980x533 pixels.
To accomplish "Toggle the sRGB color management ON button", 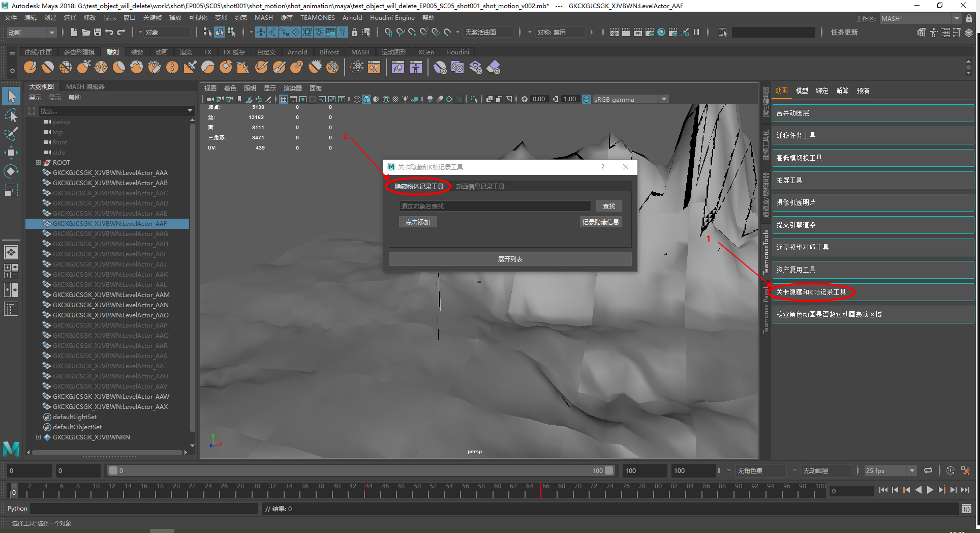I will click(587, 99).
